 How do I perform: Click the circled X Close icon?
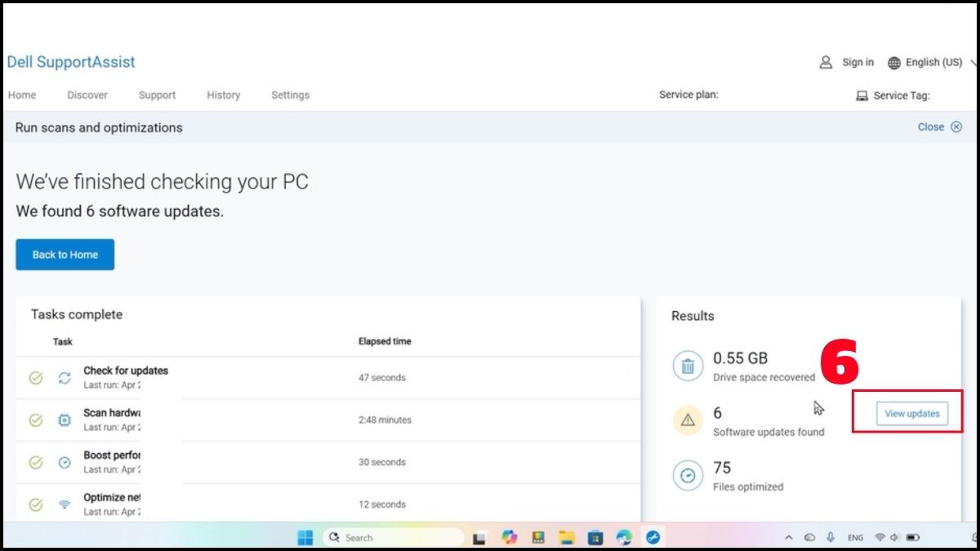pos(955,127)
